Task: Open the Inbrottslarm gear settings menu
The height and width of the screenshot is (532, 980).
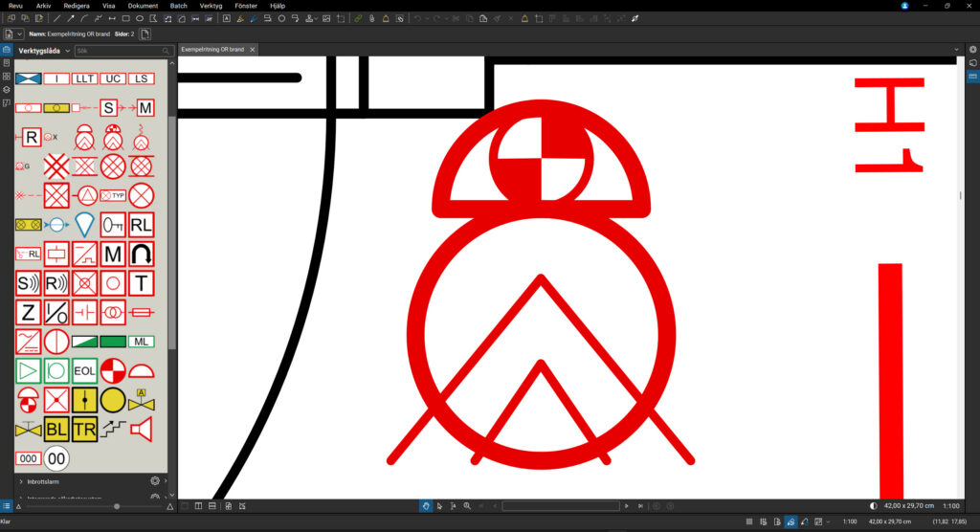Action: pos(154,480)
